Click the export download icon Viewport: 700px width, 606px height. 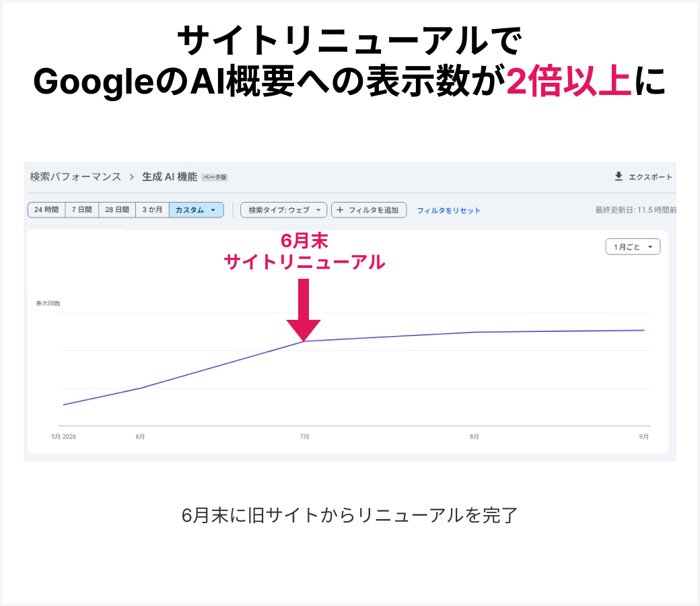[x=619, y=176]
